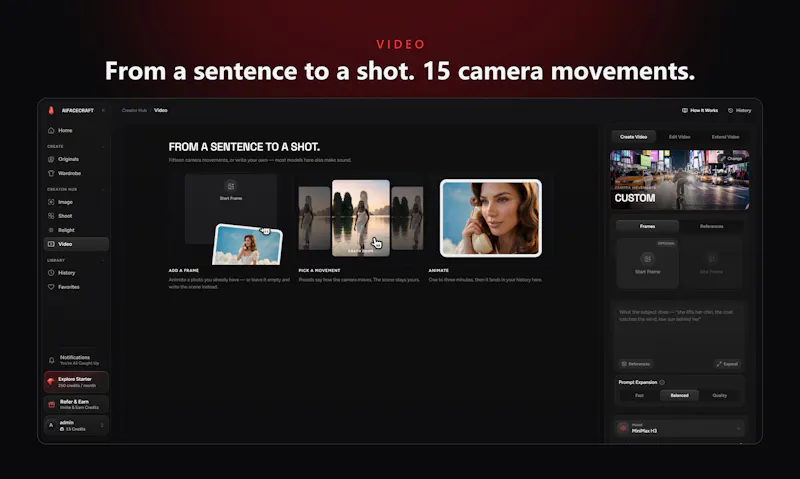800x479 pixels.
Task: Click the 'PICK A MOVEMENT' label
Action: 319,270
